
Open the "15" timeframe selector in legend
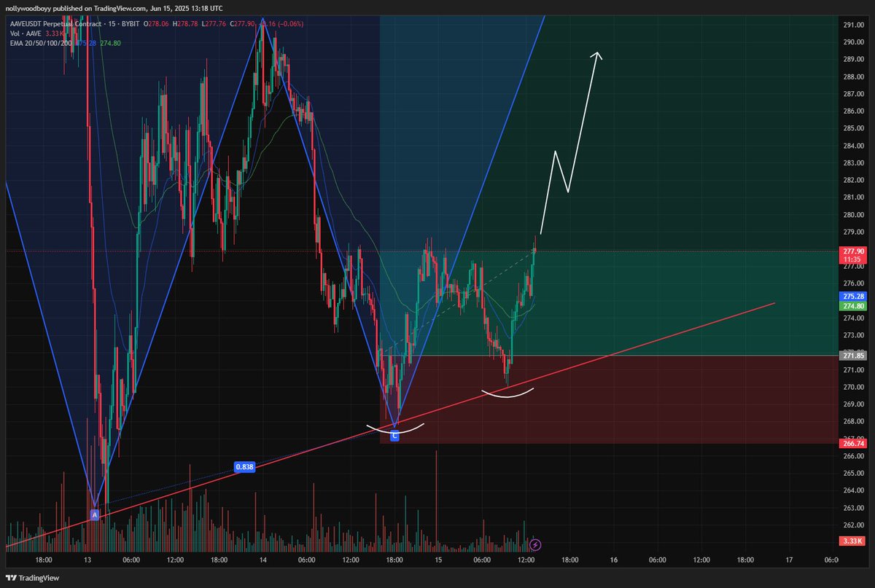point(112,23)
